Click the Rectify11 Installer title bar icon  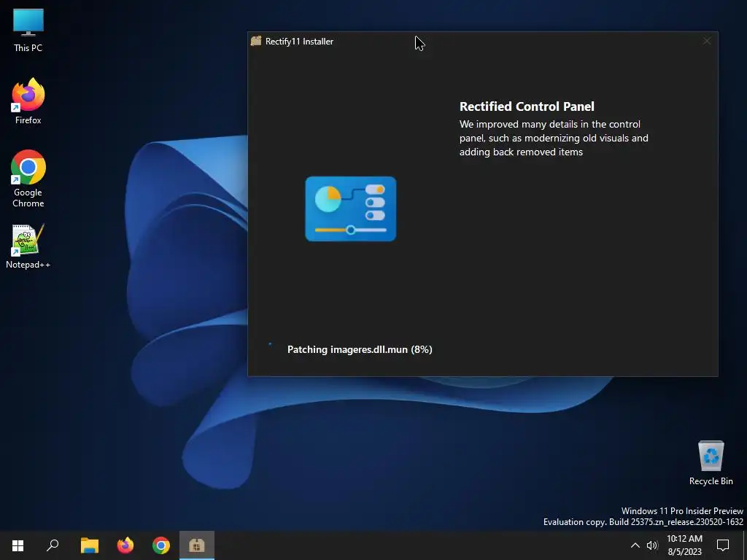click(x=256, y=41)
